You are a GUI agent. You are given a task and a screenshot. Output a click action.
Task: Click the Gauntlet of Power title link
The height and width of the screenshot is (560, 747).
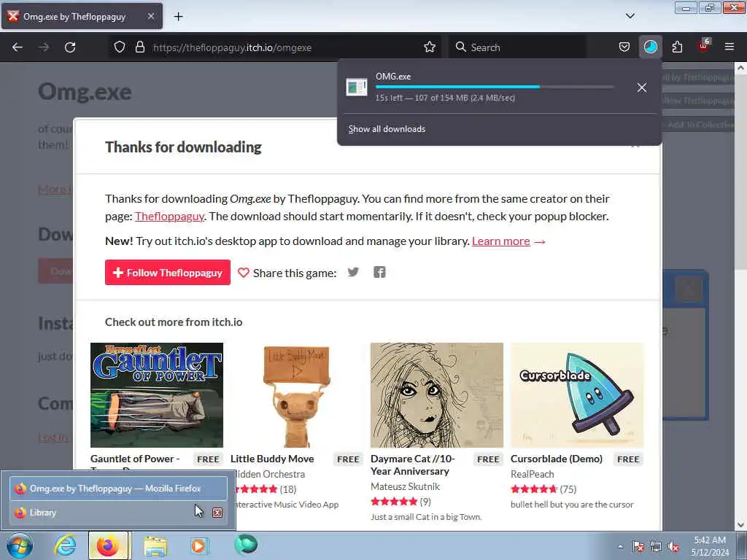coord(135,459)
